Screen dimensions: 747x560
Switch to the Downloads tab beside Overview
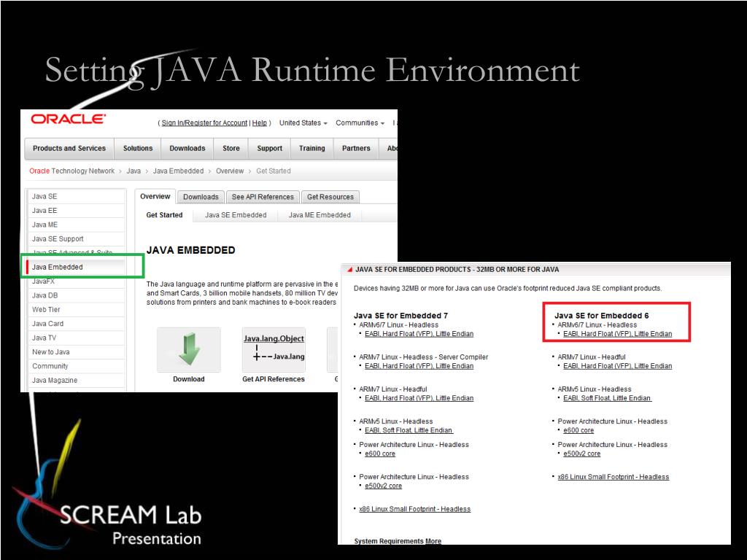(x=201, y=197)
